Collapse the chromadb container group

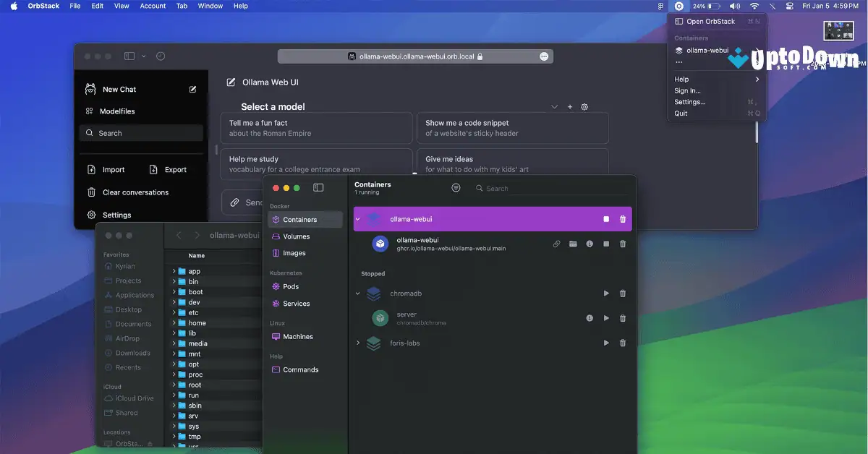tap(357, 294)
